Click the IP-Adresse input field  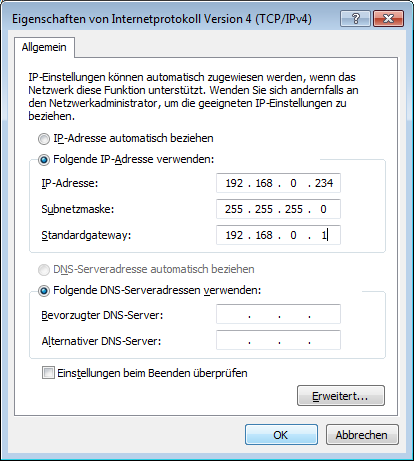coord(278,183)
